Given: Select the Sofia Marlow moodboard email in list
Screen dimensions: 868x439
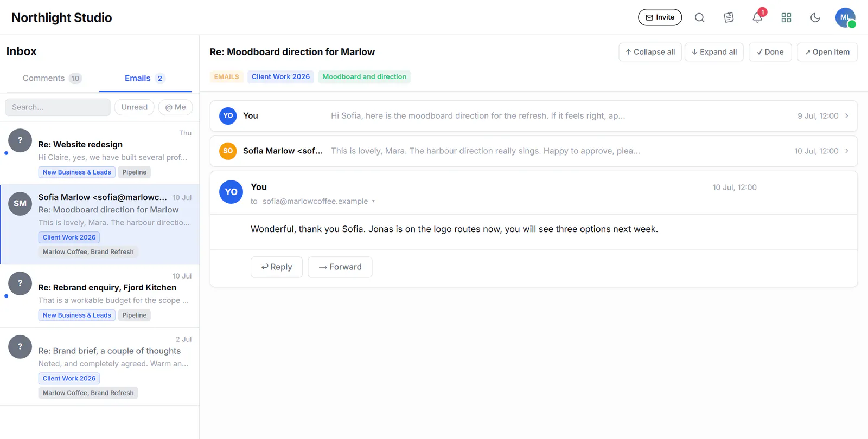Looking at the screenshot, I should tap(99, 224).
